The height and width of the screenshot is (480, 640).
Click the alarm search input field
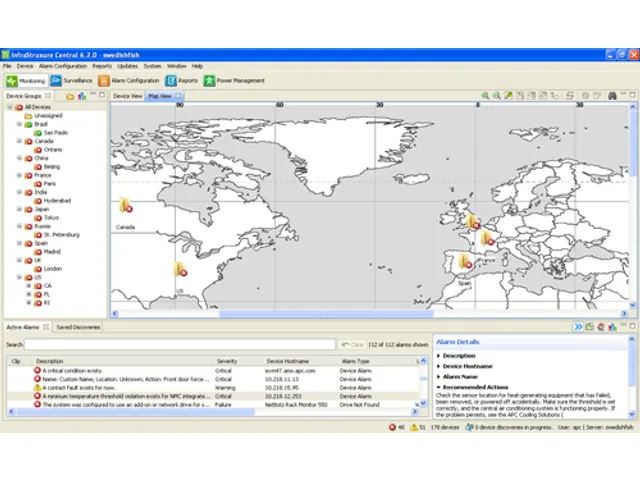180,344
